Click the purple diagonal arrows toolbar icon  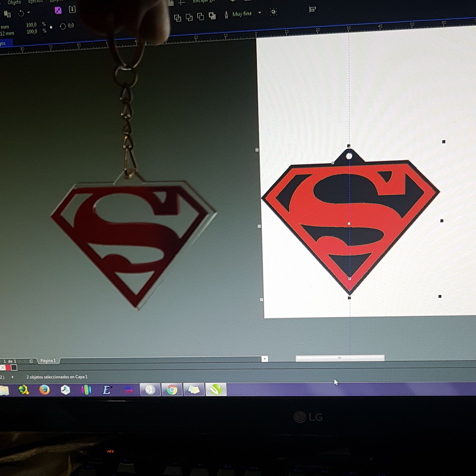tap(58, 10)
